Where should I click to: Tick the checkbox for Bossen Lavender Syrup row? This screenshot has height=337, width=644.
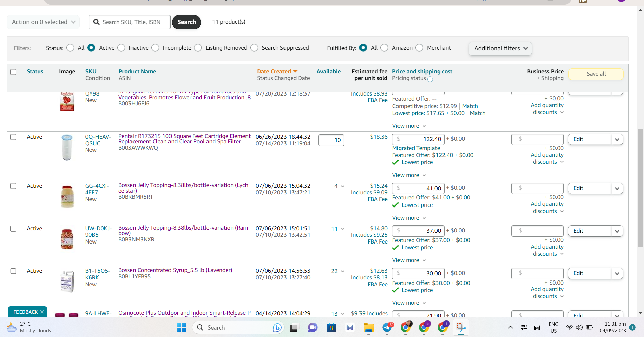click(x=13, y=271)
